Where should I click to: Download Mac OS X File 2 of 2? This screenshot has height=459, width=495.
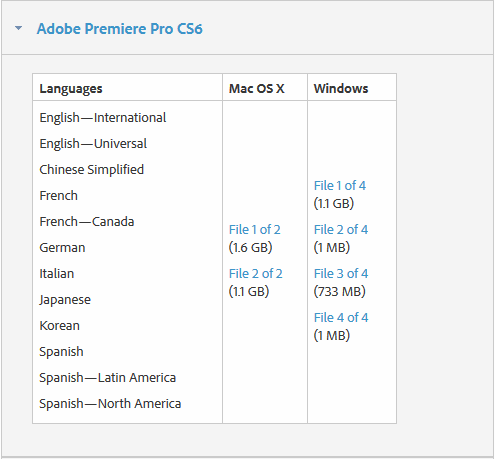(x=256, y=274)
